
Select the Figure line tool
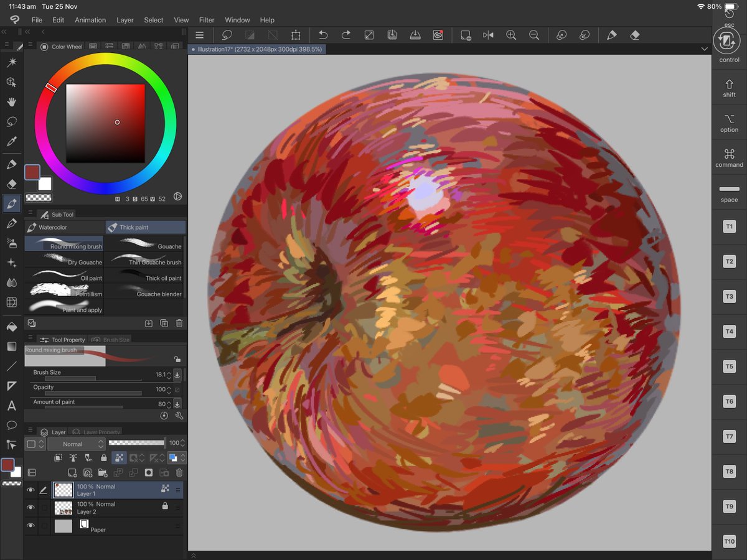point(11,366)
